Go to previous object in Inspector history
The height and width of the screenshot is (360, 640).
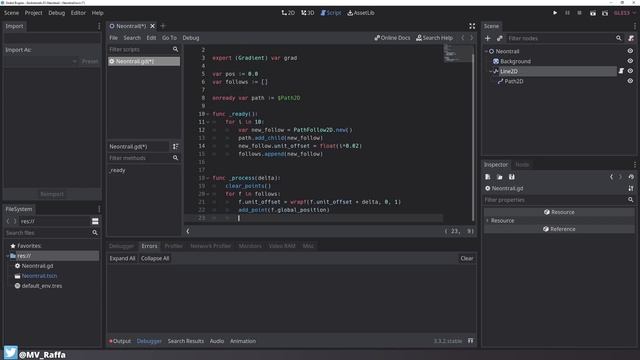[x=611, y=177]
